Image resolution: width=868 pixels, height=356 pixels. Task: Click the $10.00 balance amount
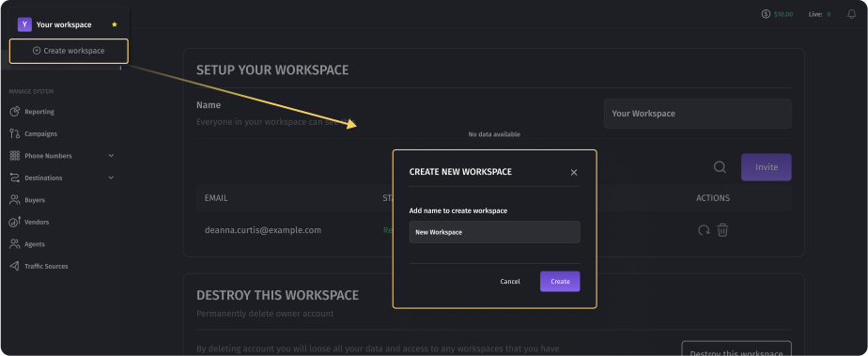pos(783,14)
